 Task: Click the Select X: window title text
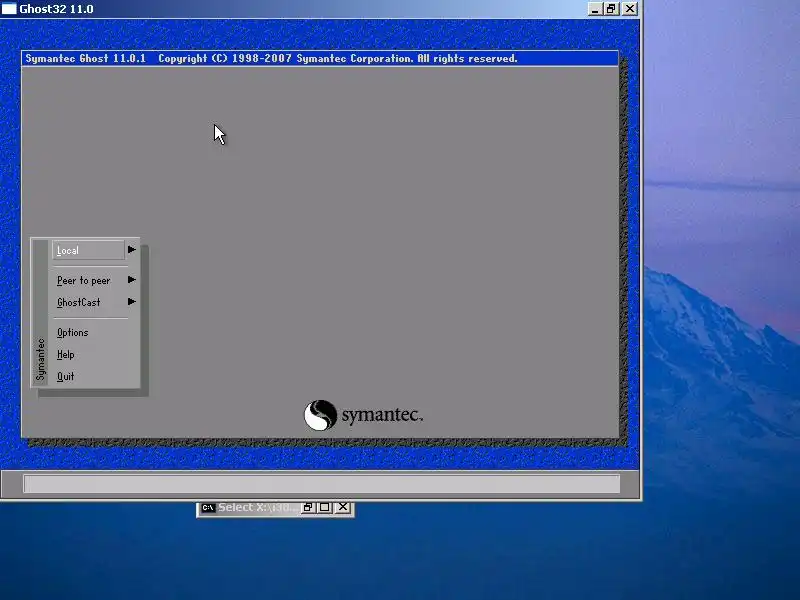[x=258, y=508]
